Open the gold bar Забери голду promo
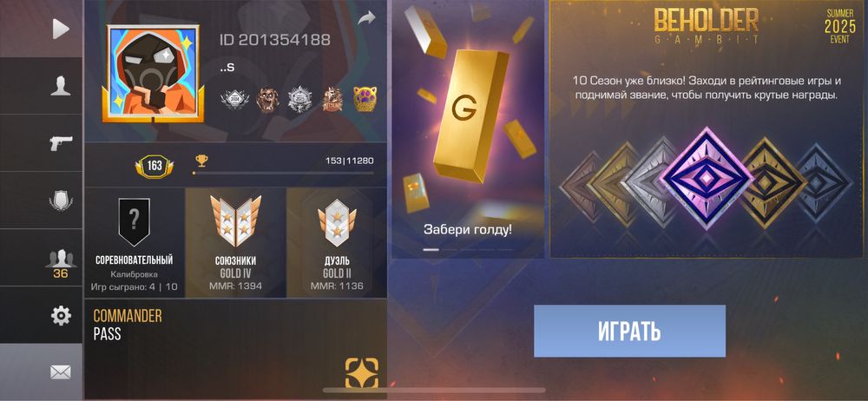The height and width of the screenshot is (401, 868). coord(468,129)
